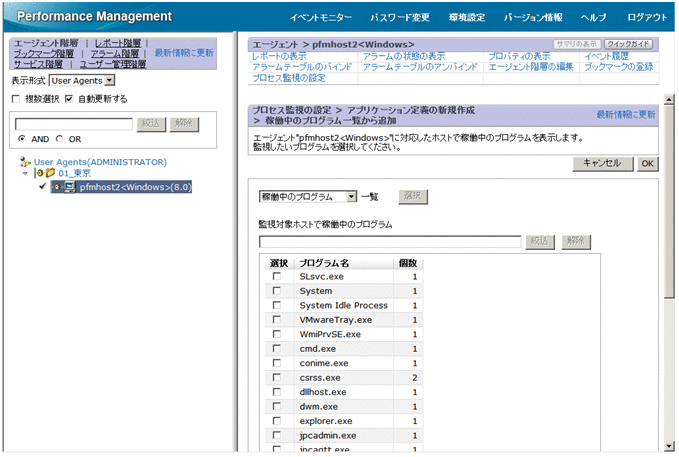Click the scrollbar up arrow

(669, 100)
